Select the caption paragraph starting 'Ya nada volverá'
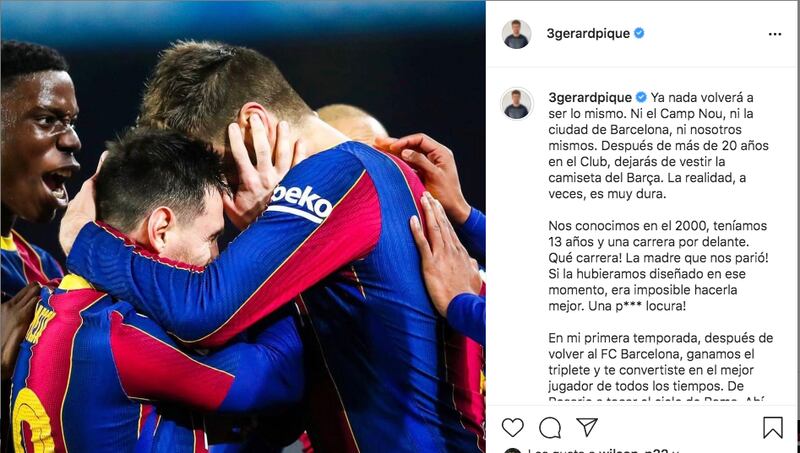 [658, 145]
